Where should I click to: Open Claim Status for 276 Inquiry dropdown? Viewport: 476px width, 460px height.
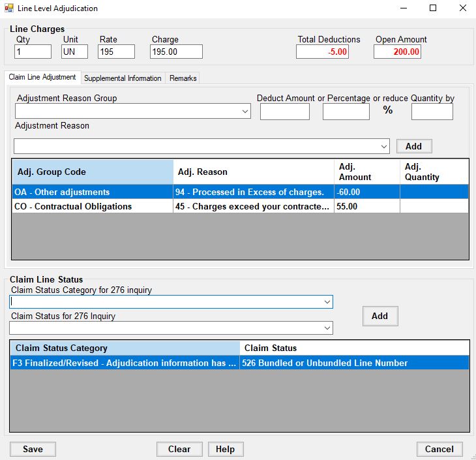coord(327,328)
